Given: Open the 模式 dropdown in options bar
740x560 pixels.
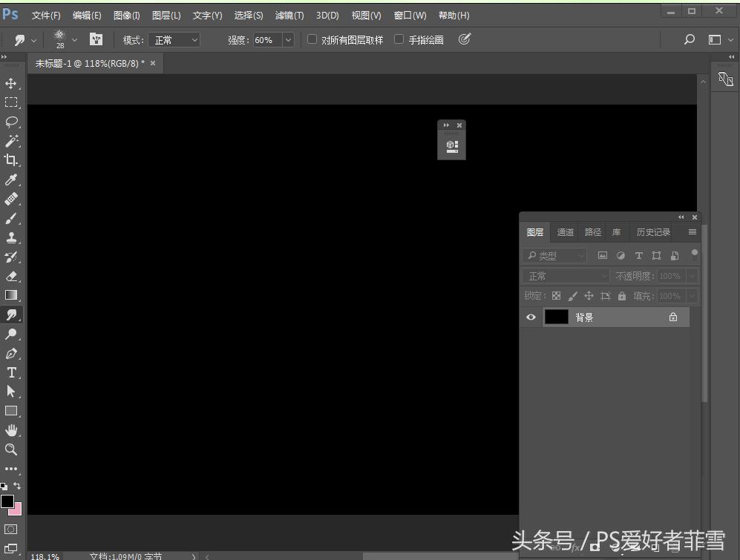Looking at the screenshot, I should (174, 39).
